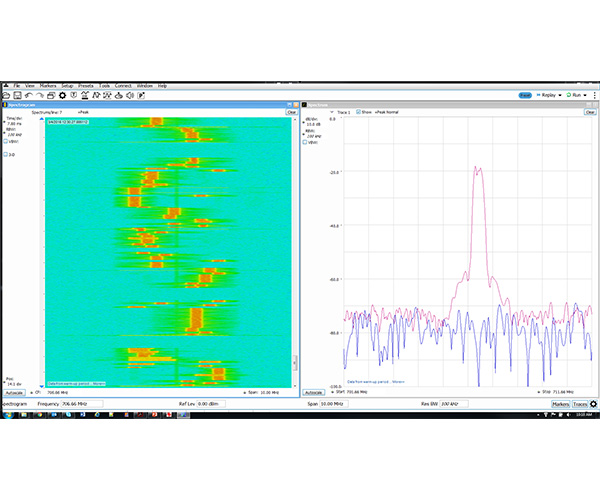The height and width of the screenshot is (500, 600).
Task: Click the settings gear at bottom right
Action: pos(594,404)
